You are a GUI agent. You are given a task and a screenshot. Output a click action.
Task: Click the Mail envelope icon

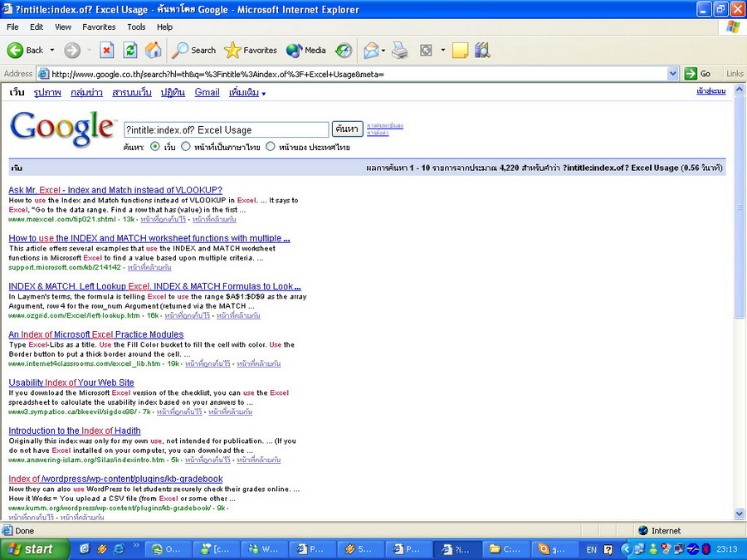(x=371, y=50)
